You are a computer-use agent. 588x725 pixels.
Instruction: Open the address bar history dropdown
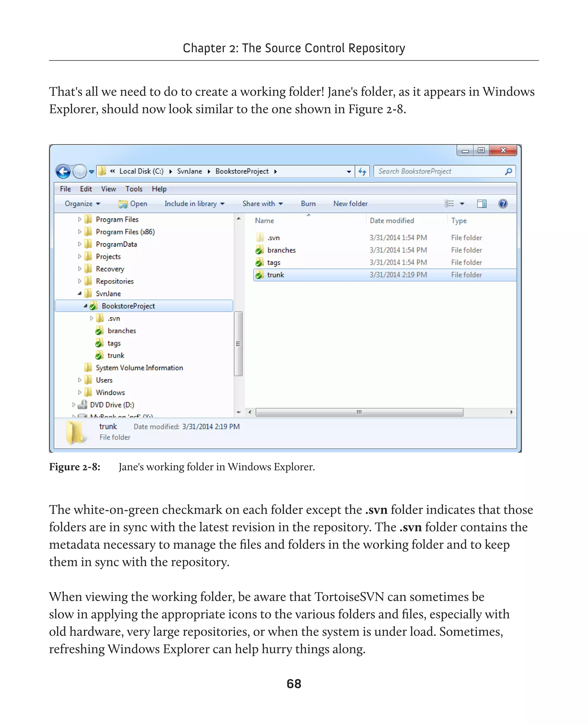pyautogui.click(x=349, y=172)
